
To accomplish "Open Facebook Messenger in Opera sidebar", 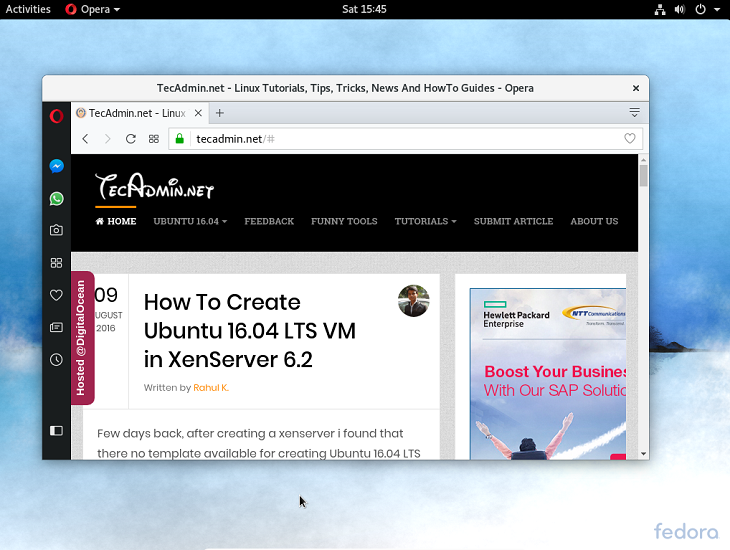I will coord(56,166).
